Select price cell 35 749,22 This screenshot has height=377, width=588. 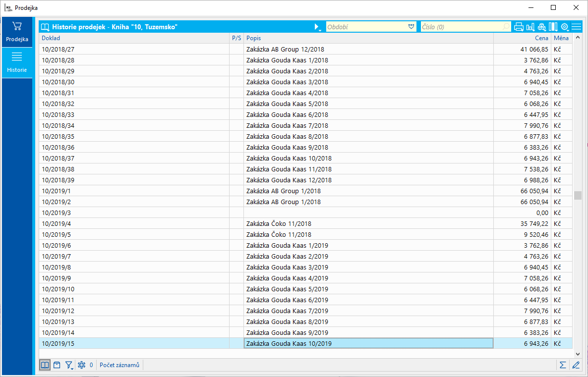pos(523,224)
